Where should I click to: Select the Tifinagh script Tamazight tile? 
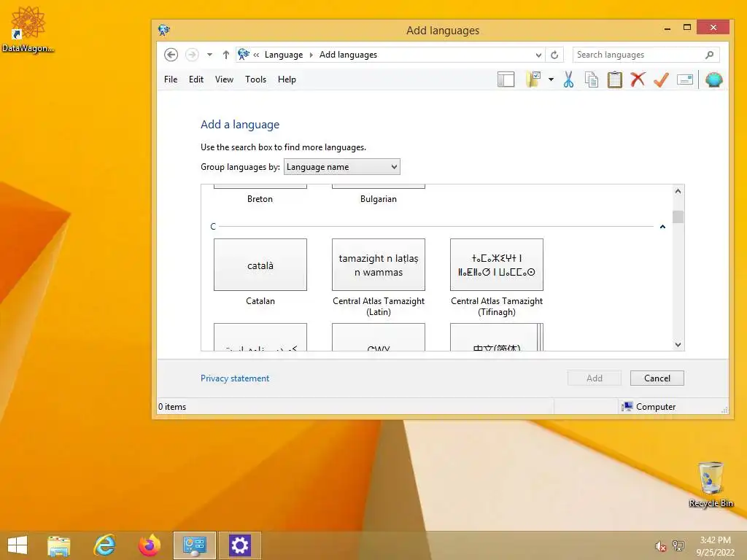[x=496, y=265]
